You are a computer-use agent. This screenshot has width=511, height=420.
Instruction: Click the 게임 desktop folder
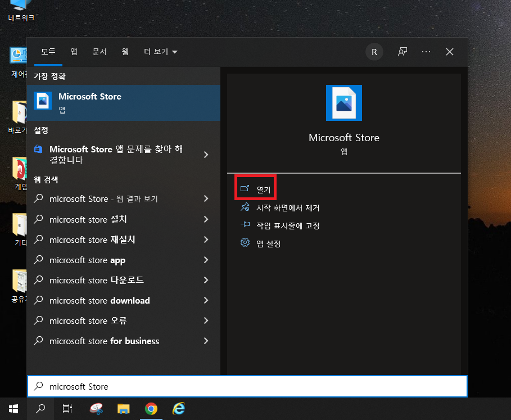pyautogui.click(x=20, y=174)
